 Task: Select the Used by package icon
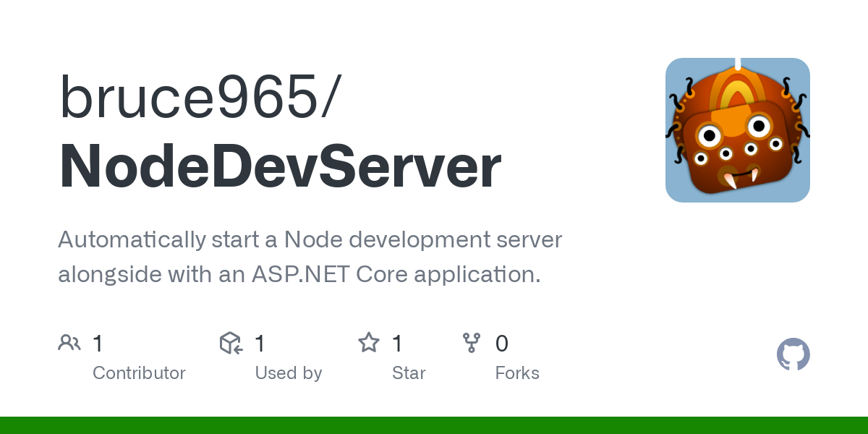coord(230,342)
